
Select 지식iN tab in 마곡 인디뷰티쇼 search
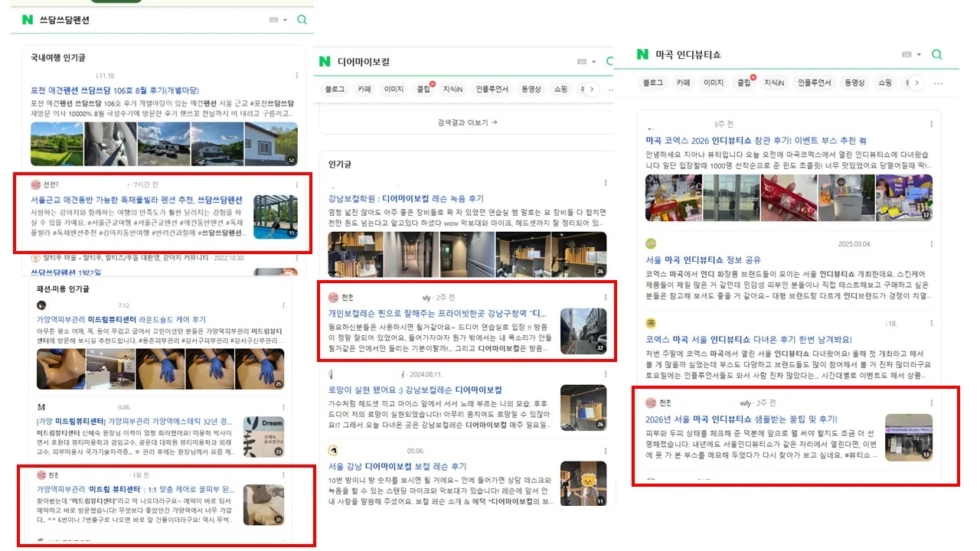[774, 83]
